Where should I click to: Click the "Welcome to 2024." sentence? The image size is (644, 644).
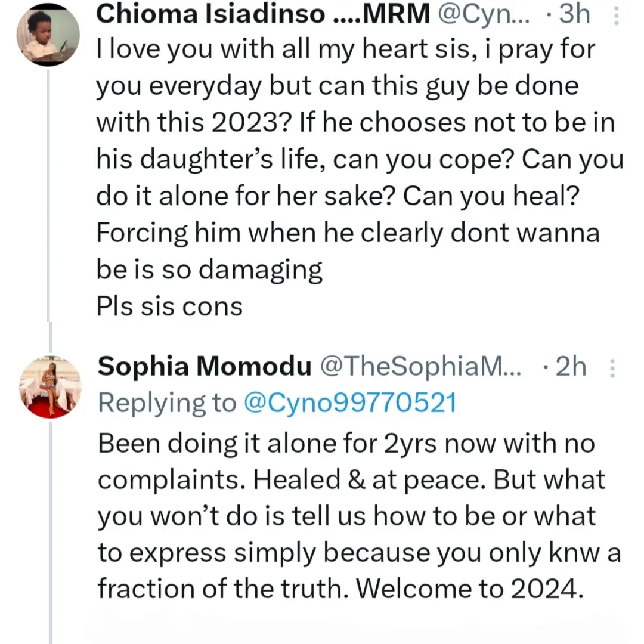tap(470, 590)
